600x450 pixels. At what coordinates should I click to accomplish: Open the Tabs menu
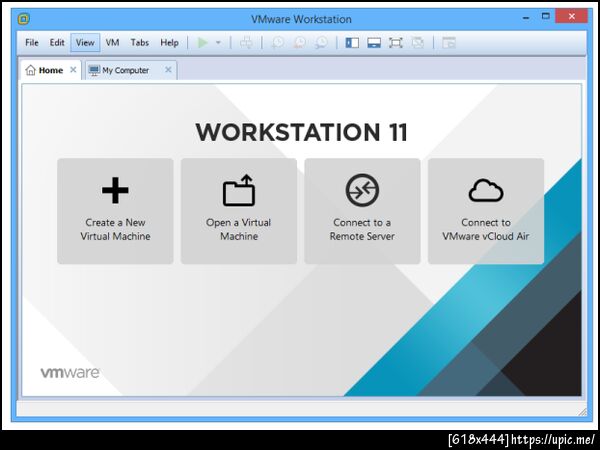click(140, 42)
